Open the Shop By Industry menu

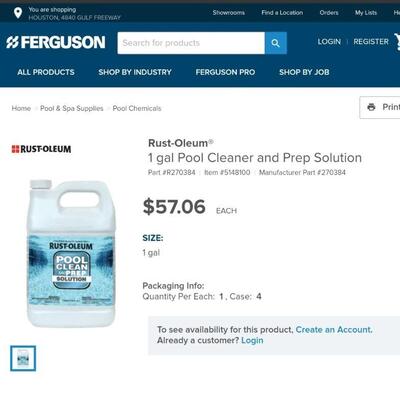click(x=135, y=72)
